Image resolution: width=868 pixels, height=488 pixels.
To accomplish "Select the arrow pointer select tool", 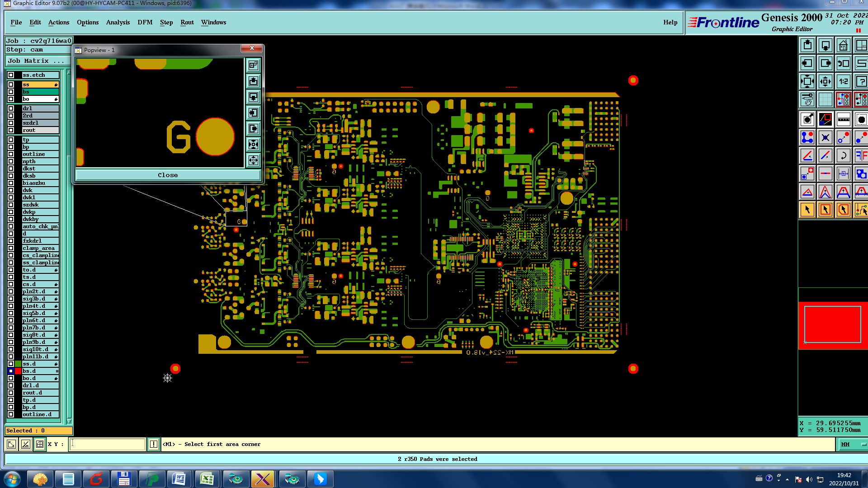I will point(807,210).
